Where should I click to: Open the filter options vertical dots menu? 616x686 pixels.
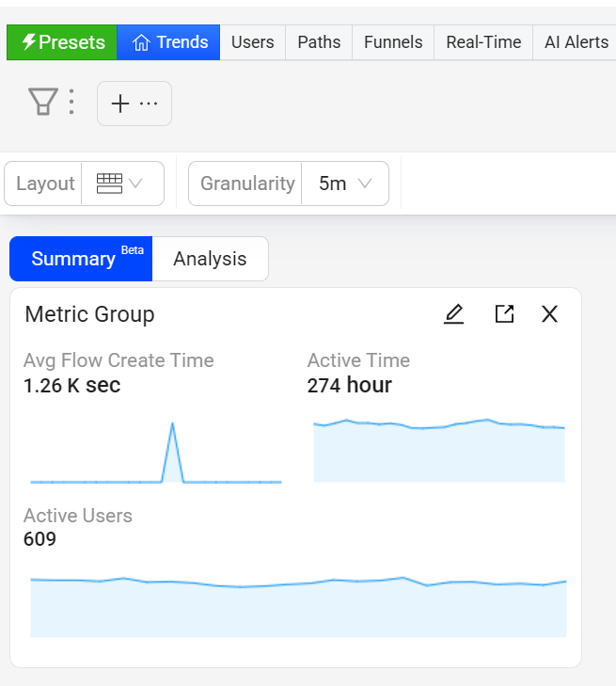coord(71,102)
